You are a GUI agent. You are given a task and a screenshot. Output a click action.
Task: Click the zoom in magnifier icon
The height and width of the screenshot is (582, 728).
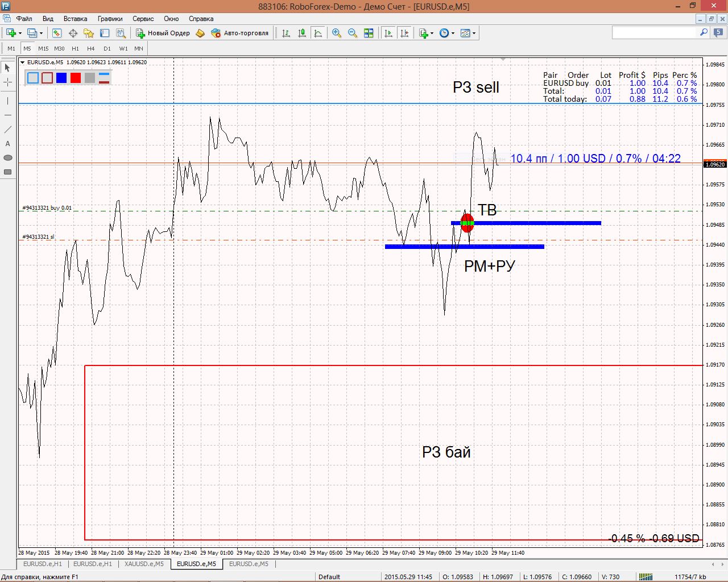[337, 33]
